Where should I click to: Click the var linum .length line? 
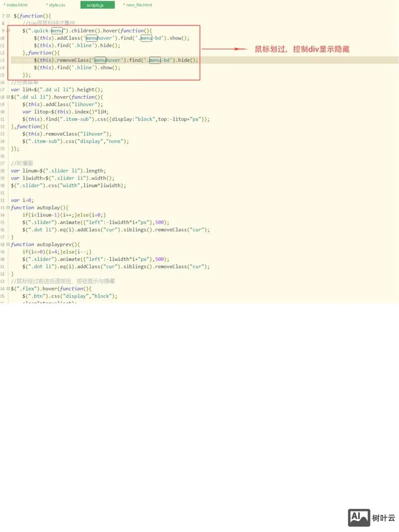pos(58,171)
